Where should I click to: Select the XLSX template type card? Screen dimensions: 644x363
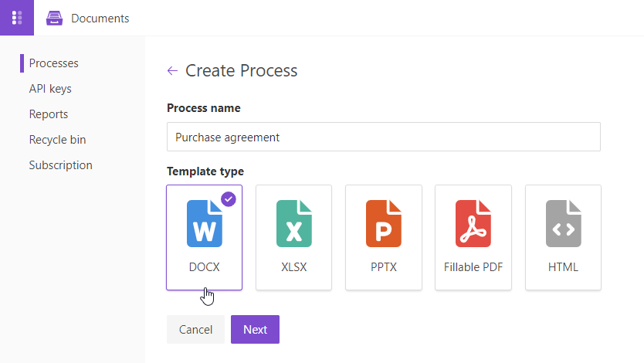pos(293,237)
